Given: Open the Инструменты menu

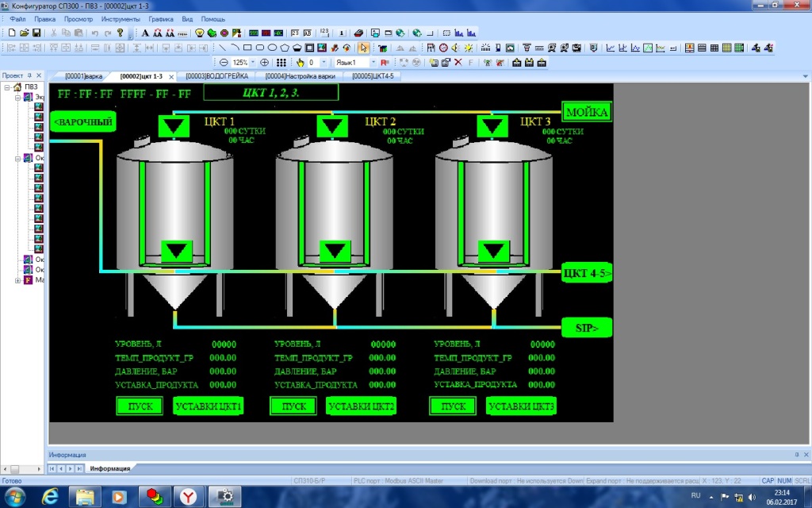Looking at the screenshot, I should 121,18.
